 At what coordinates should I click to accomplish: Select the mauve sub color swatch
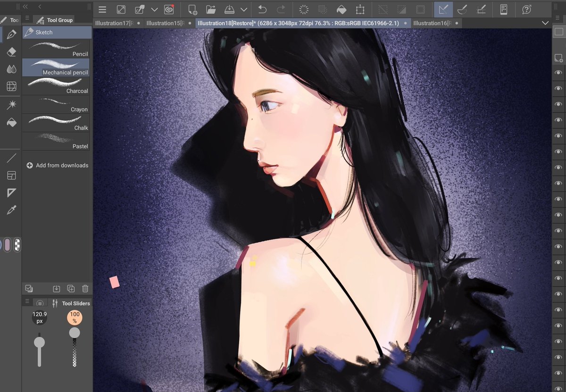(x=7, y=245)
